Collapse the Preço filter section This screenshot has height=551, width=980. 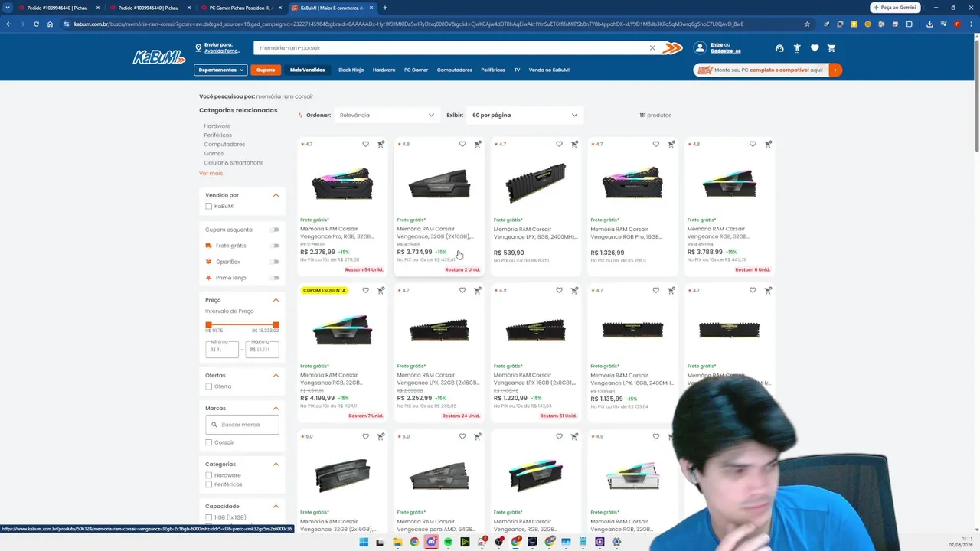(276, 300)
